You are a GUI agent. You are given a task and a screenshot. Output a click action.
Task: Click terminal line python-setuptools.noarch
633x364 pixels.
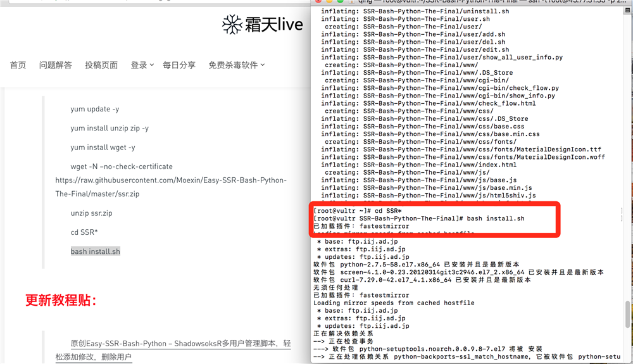(x=428, y=349)
